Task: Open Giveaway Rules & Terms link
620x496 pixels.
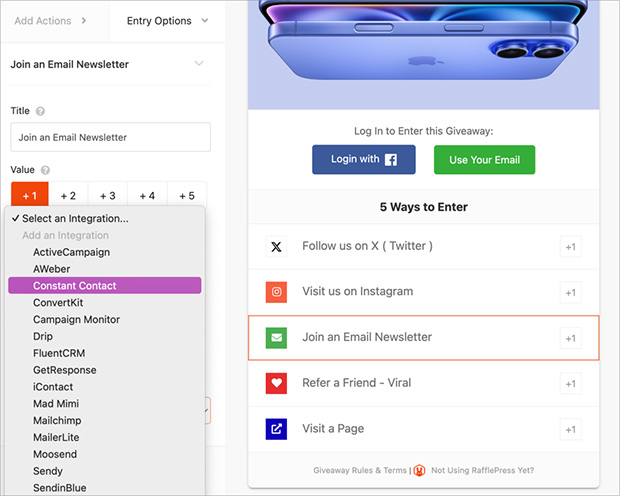Action: 360,470
